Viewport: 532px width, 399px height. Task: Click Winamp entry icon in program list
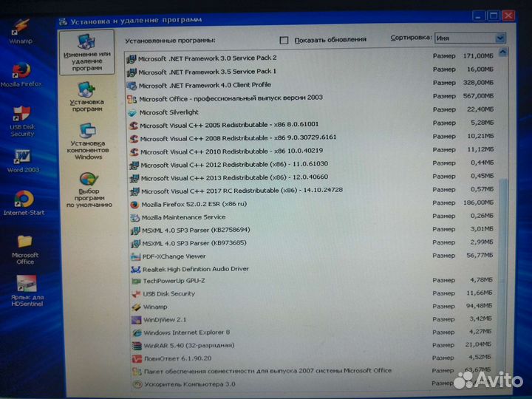[x=136, y=307]
